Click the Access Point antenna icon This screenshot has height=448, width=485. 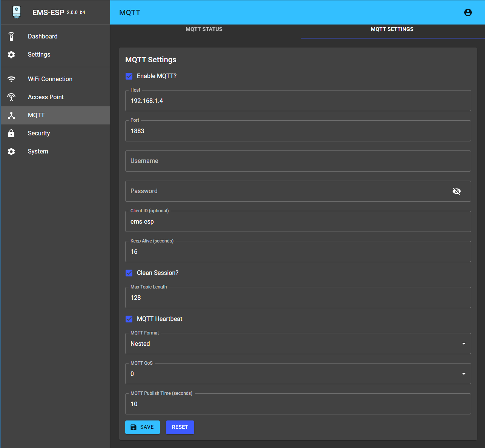(x=11, y=97)
